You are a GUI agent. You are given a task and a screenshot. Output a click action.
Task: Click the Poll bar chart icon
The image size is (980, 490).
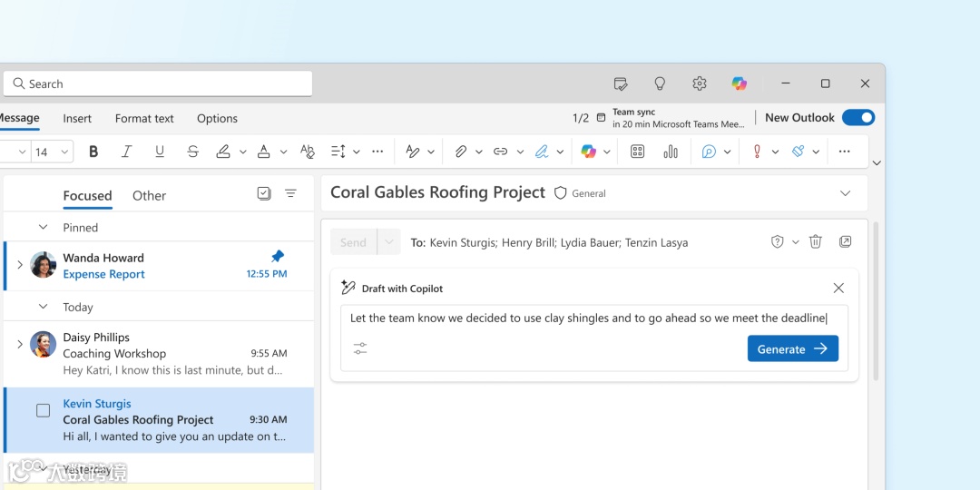pos(671,152)
